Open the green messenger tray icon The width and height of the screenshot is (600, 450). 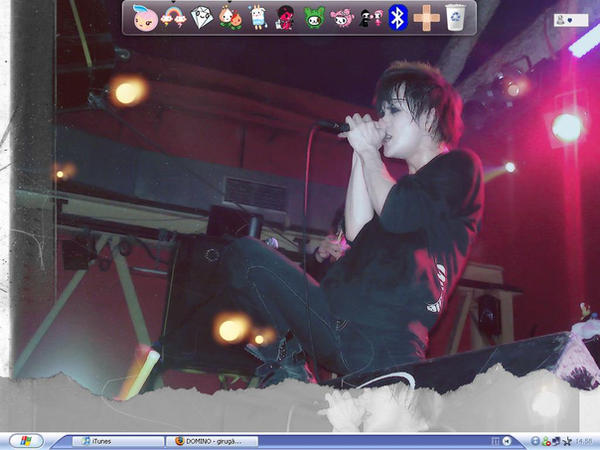[546, 441]
